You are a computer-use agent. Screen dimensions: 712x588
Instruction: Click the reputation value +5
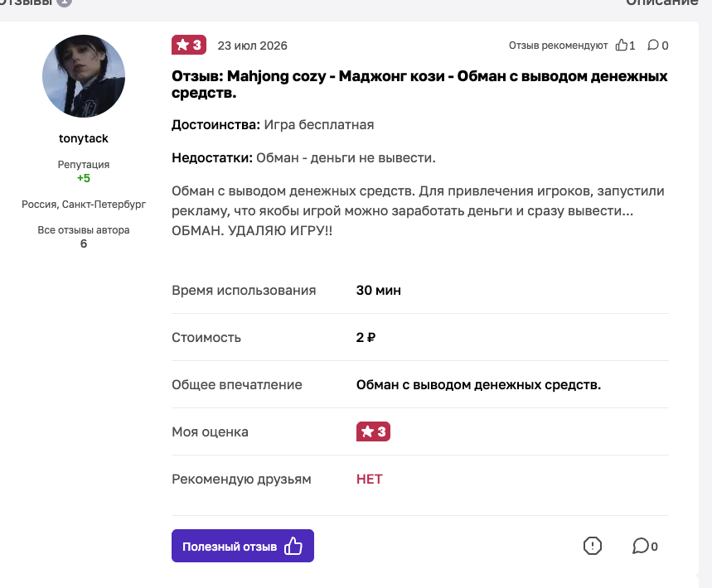click(84, 178)
